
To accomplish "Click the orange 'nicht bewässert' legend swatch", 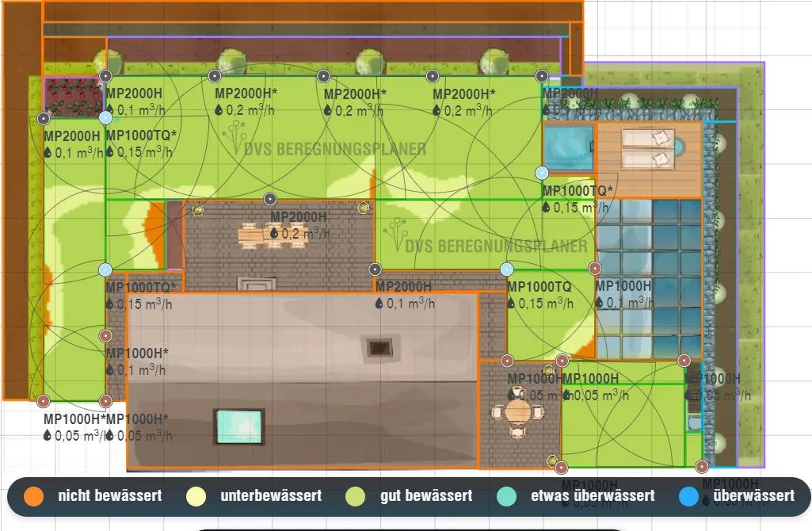I will [x=33, y=496].
